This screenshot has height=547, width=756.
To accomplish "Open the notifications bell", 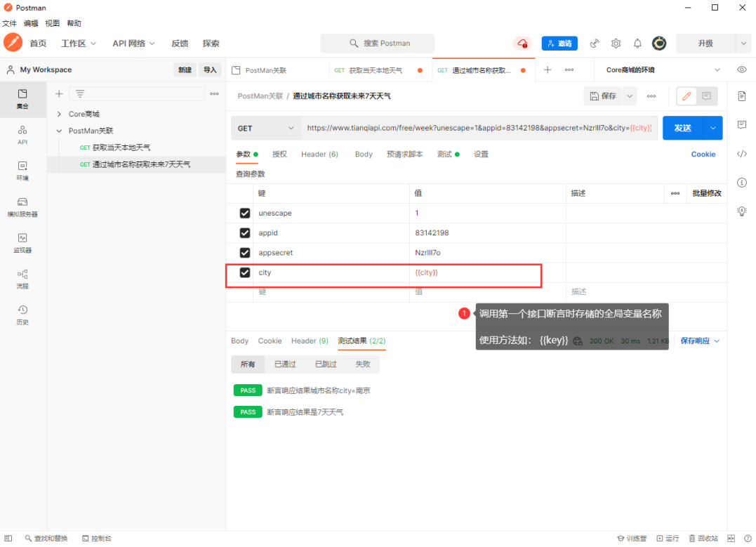I will click(637, 44).
